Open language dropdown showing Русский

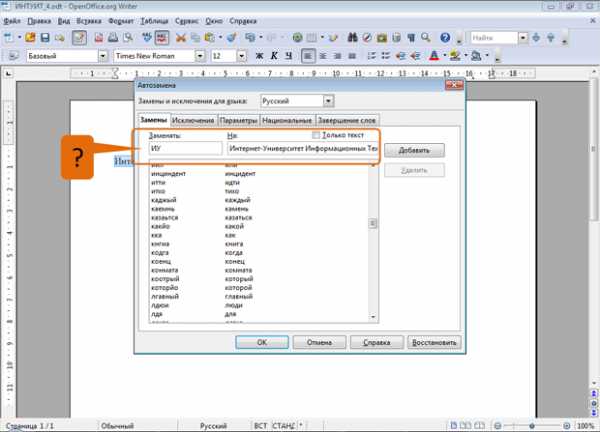pyautogui.click(x=328, y=101)
